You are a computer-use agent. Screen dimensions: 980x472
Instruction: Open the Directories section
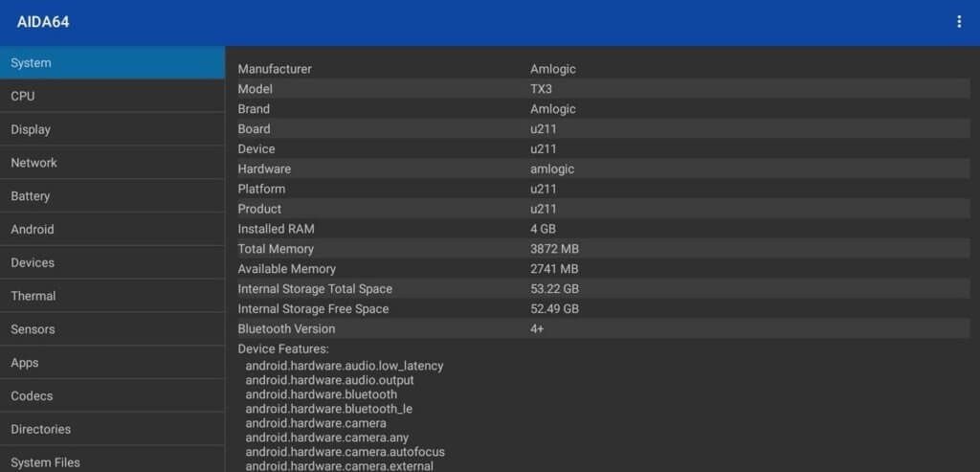pyautogui.click(x=113, y=430)
